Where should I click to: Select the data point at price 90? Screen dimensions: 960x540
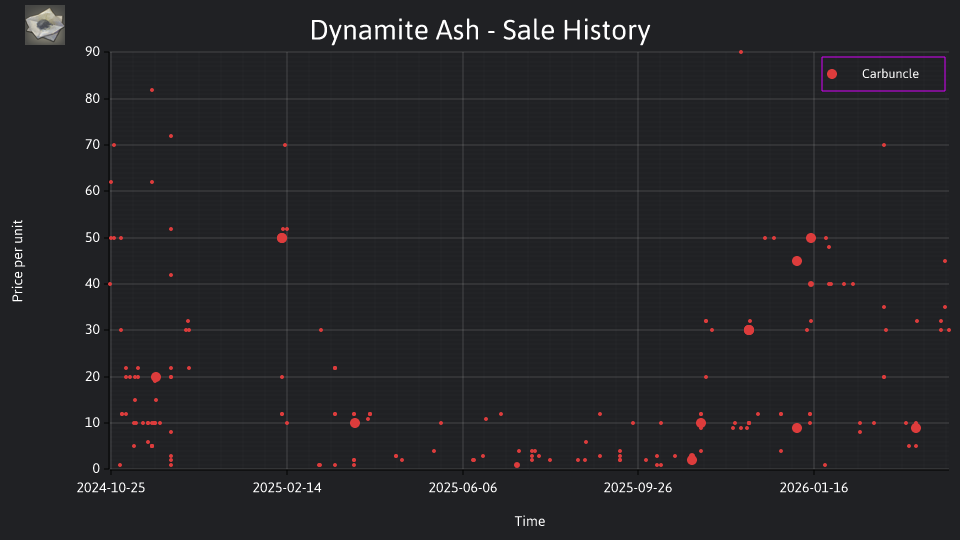(x=741, y=52)
